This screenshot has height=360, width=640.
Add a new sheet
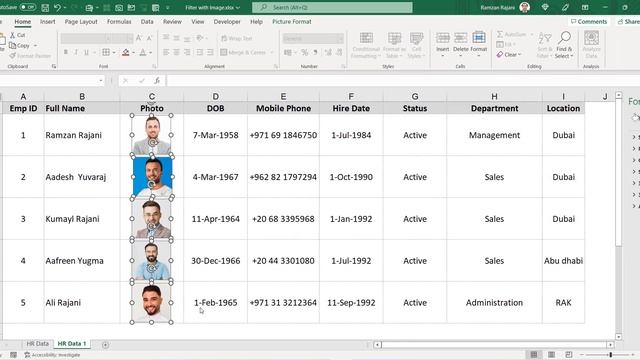[105, 345]
